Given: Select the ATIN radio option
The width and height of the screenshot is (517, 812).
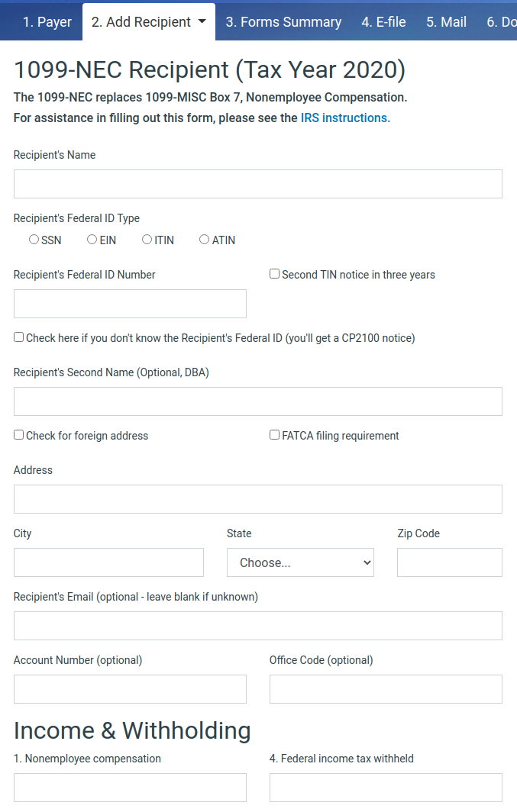Looking at the screenshot, I should pos(204,240).
